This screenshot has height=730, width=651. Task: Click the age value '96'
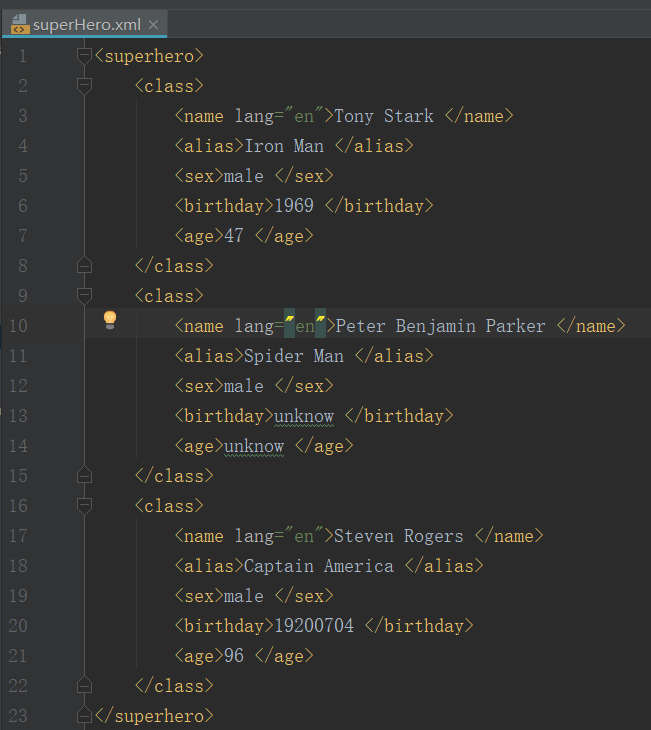[234, 656]
